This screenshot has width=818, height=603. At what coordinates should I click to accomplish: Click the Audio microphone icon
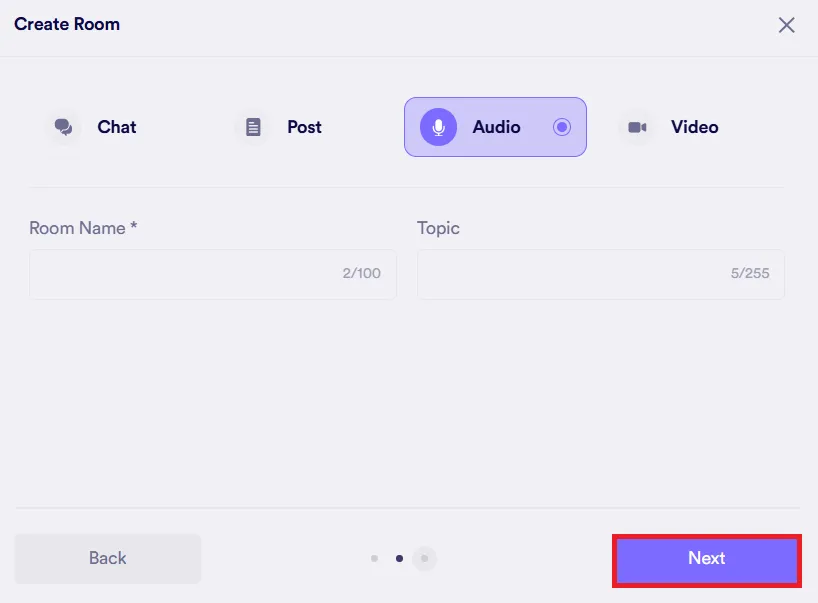click(x=438, y=127)
